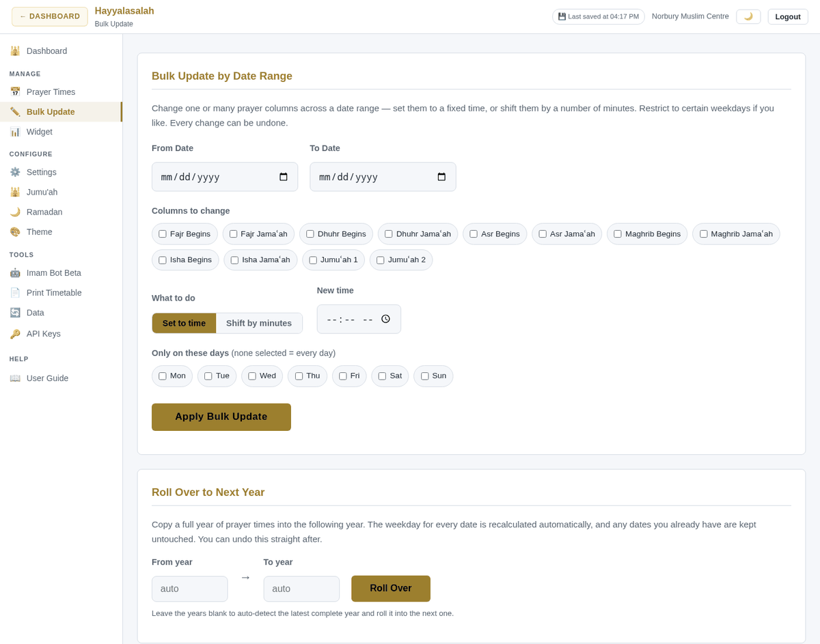Viewport: 820px width, 644px height.
Task: Toggle dark mode with the moon button
Action: click(748, 16)
